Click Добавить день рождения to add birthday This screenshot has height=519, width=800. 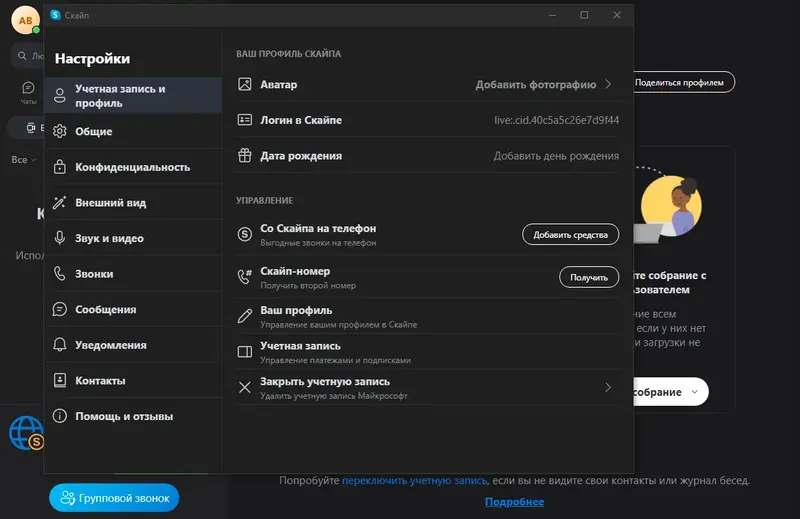pyautogui.click(x=556, y=156)
